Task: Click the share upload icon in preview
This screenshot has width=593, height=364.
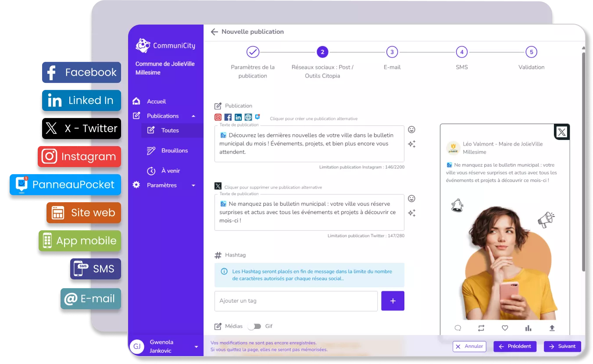Action: tap(552, 328)
